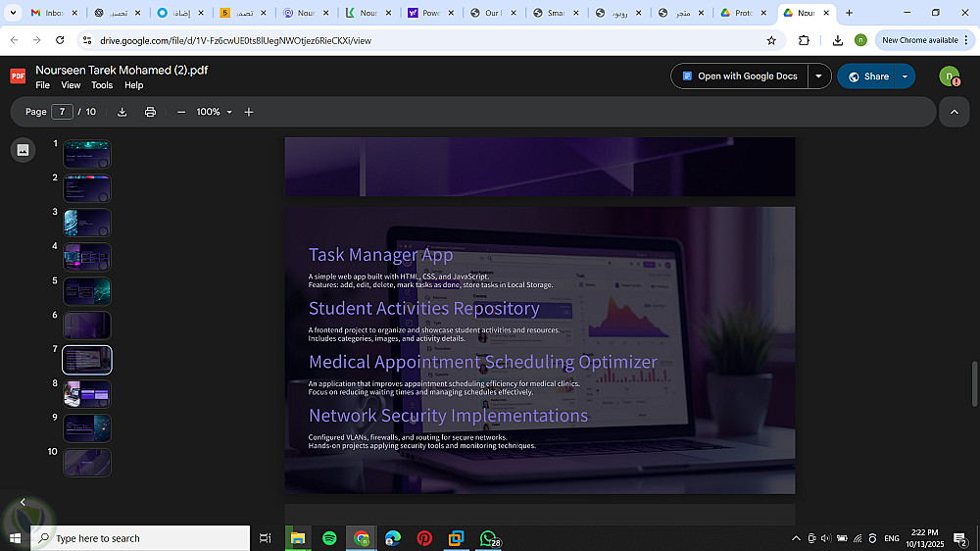Zoom in with the plus button
This screenshot has width=980, height=551.
(x=249, y=112)
